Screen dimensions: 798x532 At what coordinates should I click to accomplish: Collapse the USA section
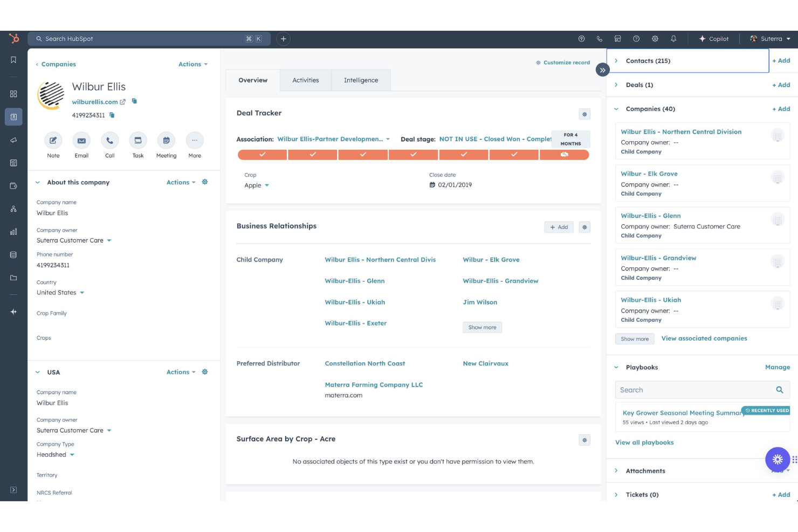point(38,372)
